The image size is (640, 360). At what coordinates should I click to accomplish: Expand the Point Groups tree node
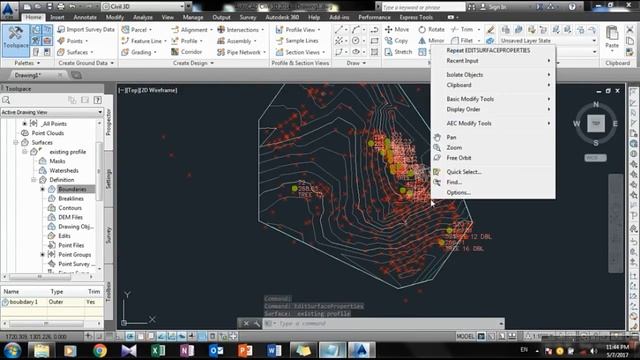click(x=42, y=254)
